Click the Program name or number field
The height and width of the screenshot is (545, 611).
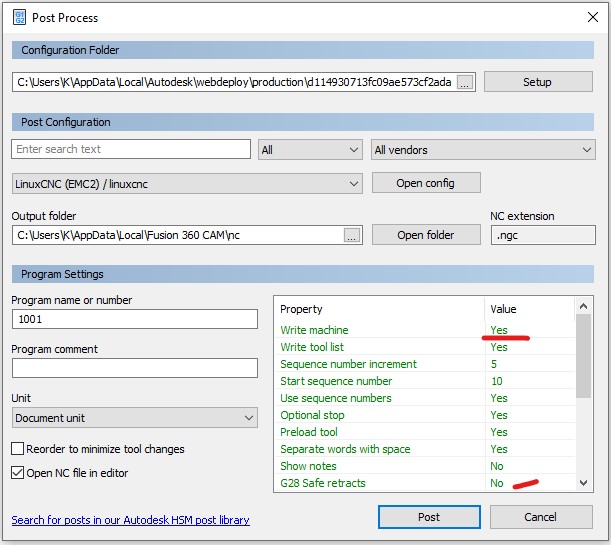(x=134, y=319)
